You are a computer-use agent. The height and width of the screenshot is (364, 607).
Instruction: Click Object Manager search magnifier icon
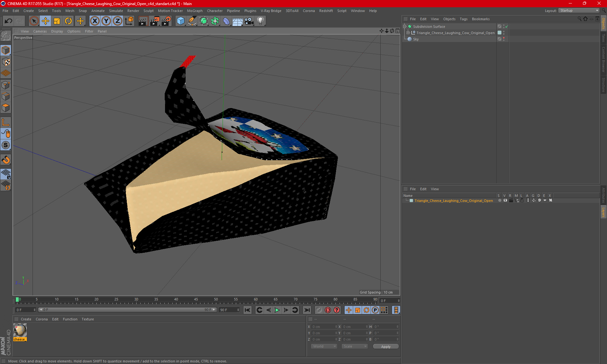pyautogui.click(x=579, y=19)
